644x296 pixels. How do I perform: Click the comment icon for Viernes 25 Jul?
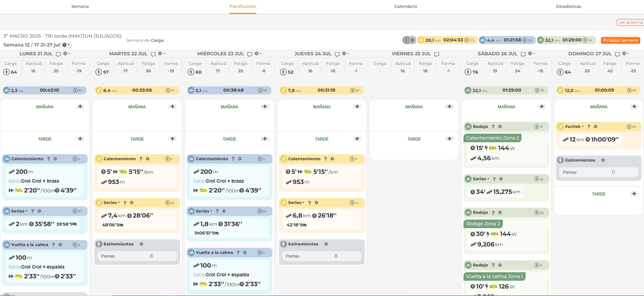pyautogui.click(x=437, y=54)
